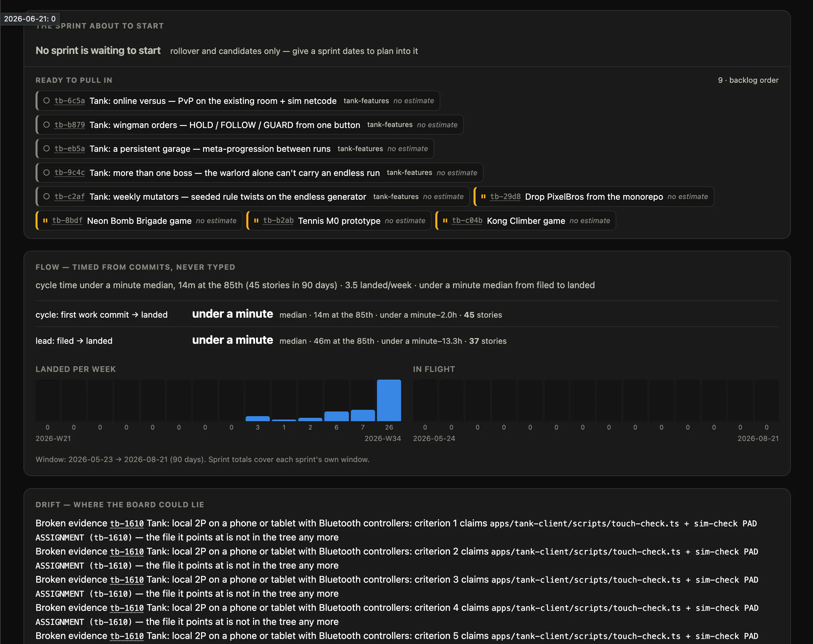This screenshot has height=644, width=813.
Task: Click 'Tank: a persistent garage' story title
Action: pyautogui.click(x=210, y=148)
